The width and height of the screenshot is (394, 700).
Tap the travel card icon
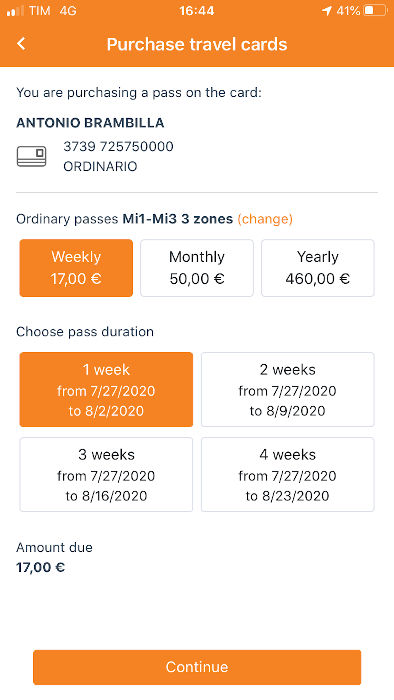click(31, 157)
